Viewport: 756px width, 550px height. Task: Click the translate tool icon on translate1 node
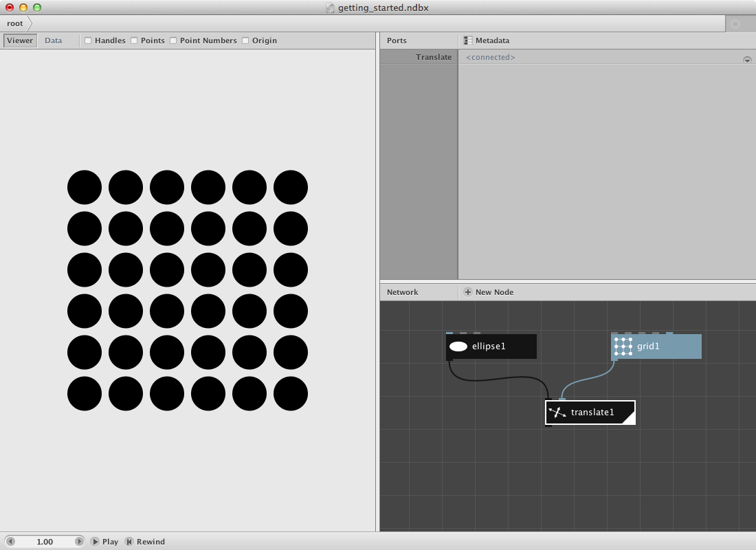coord(556,412)
